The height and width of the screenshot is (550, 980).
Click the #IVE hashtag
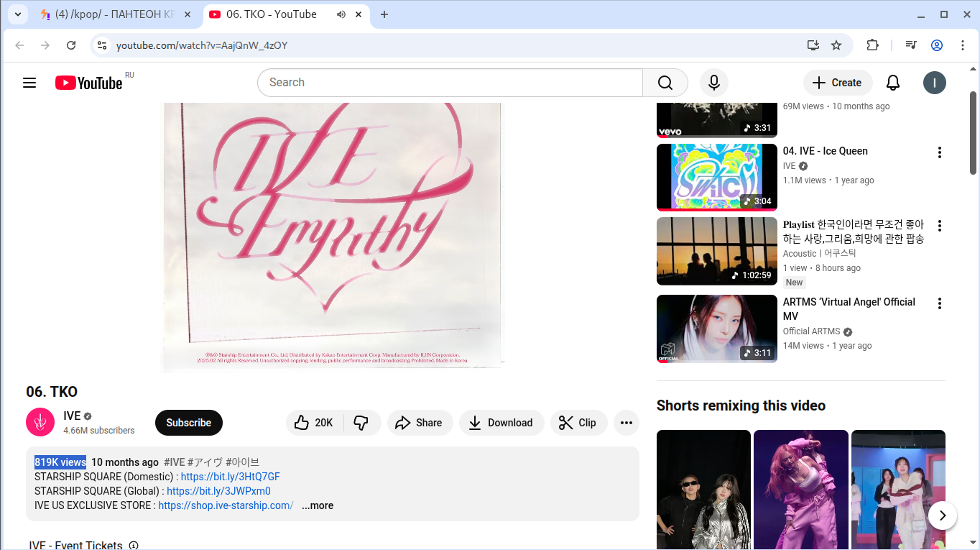coord(174,462)
